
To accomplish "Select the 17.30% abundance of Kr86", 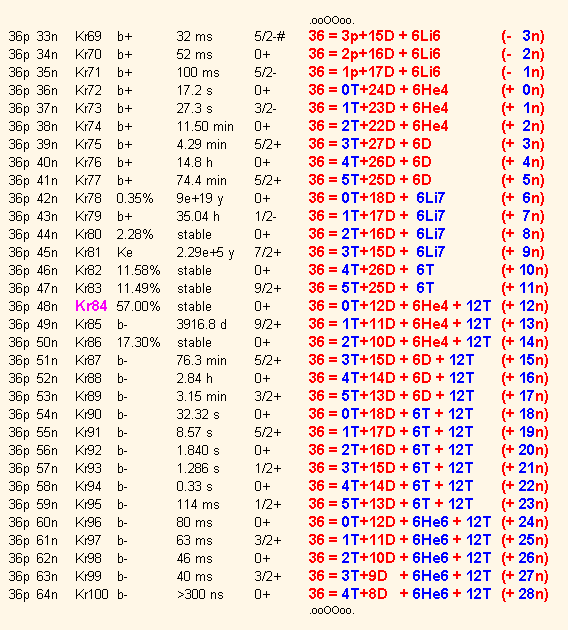I will (138, 342).
